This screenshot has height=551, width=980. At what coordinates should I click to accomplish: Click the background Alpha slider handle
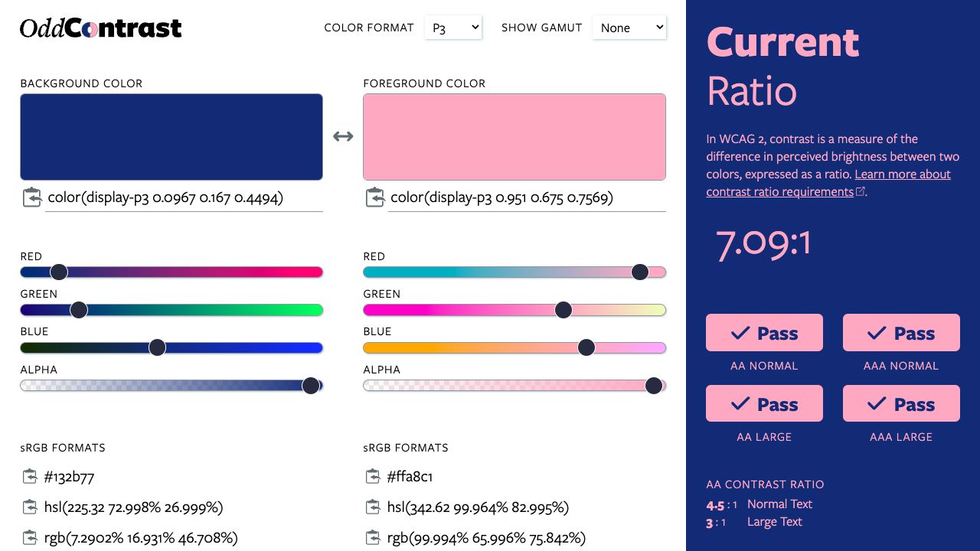(311, 386)
